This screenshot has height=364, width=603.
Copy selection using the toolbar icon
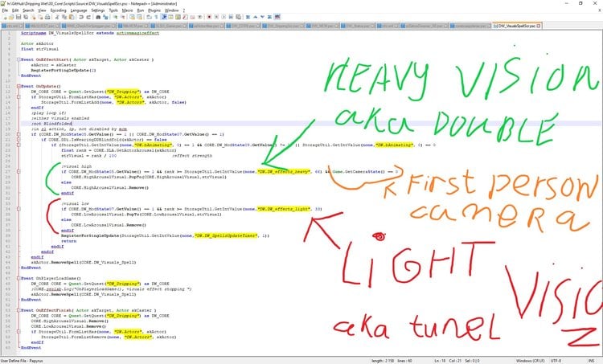pyautogui.click(x=64, y=17)
